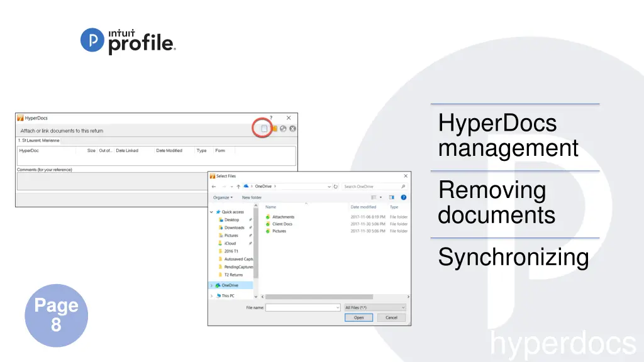Click the web link globe icon in HyperDocs
The width and height of the screenshot is (644, 362).
(x=283, y=128)
